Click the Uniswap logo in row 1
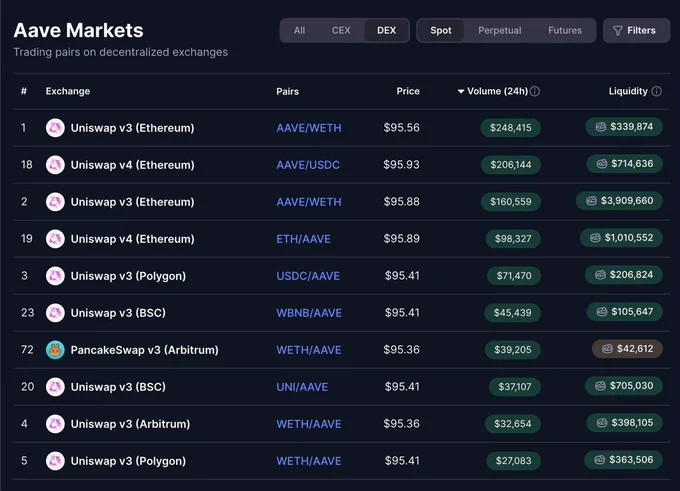The height and width of the screenshot is (491, 680). (55, 128)
